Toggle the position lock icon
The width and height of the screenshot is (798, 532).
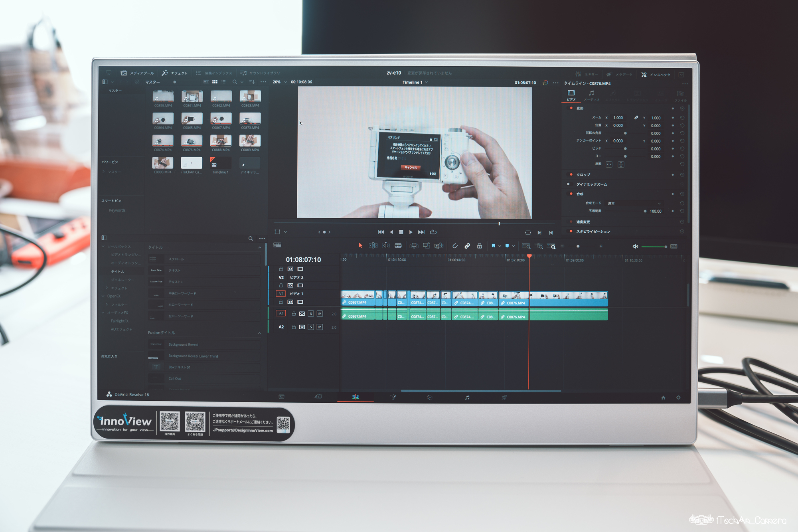pos(480,246)
